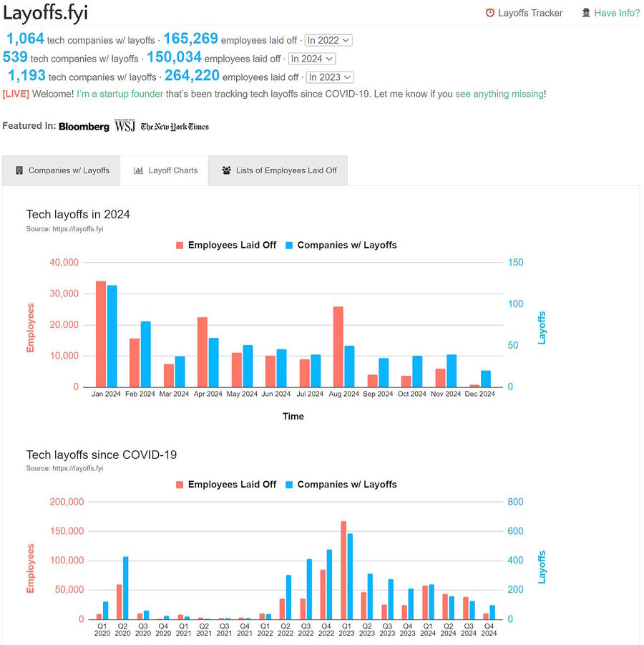644x645 pixels.
Task: Click the 165,269 employees laid off figure
Action: point(191,39)
